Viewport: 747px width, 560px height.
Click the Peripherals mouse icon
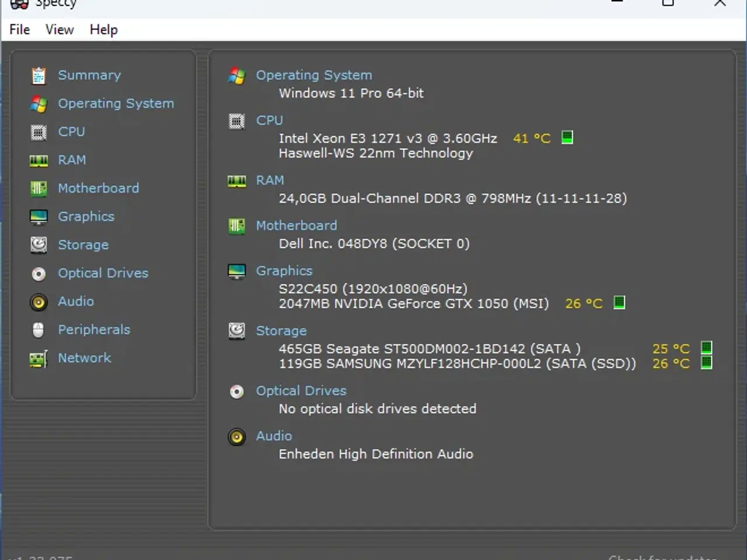point(39,330)
